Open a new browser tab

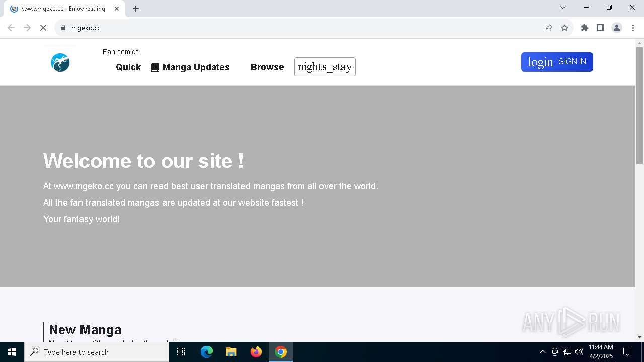click(x=136, y=9)
